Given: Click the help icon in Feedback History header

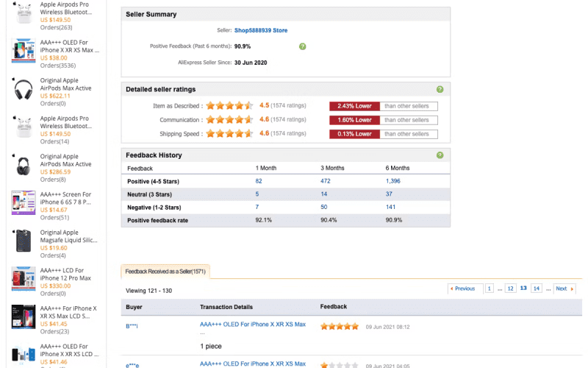Looking at the screenshot, I should click(x=440, y=155).
